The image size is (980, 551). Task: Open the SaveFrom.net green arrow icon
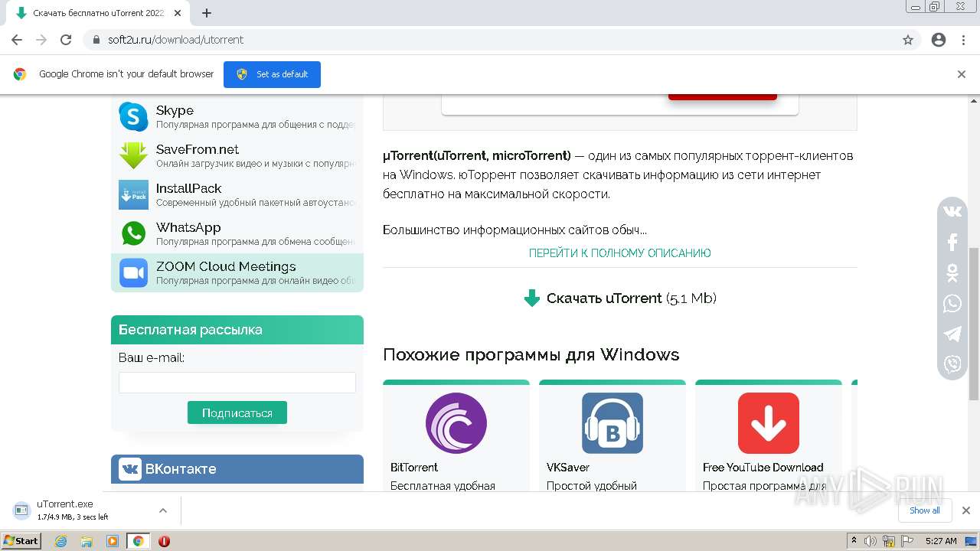tap(133, 156)
